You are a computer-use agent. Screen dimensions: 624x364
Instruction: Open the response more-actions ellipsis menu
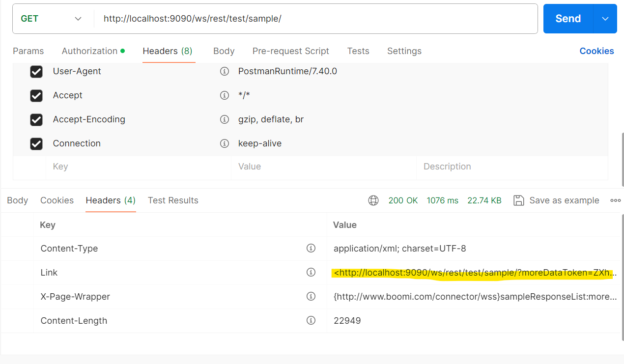[x=616, y=200]
